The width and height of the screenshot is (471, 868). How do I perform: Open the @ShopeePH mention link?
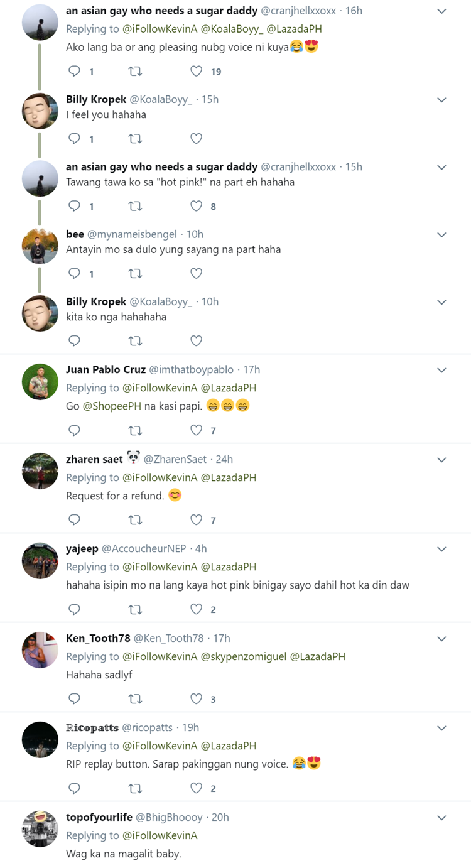pos(112,406)
